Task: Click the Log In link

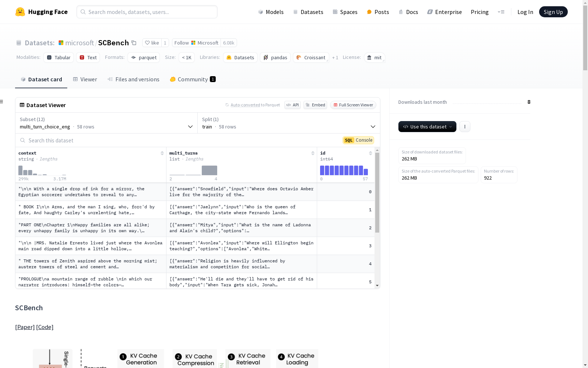Action: (525, 12)
